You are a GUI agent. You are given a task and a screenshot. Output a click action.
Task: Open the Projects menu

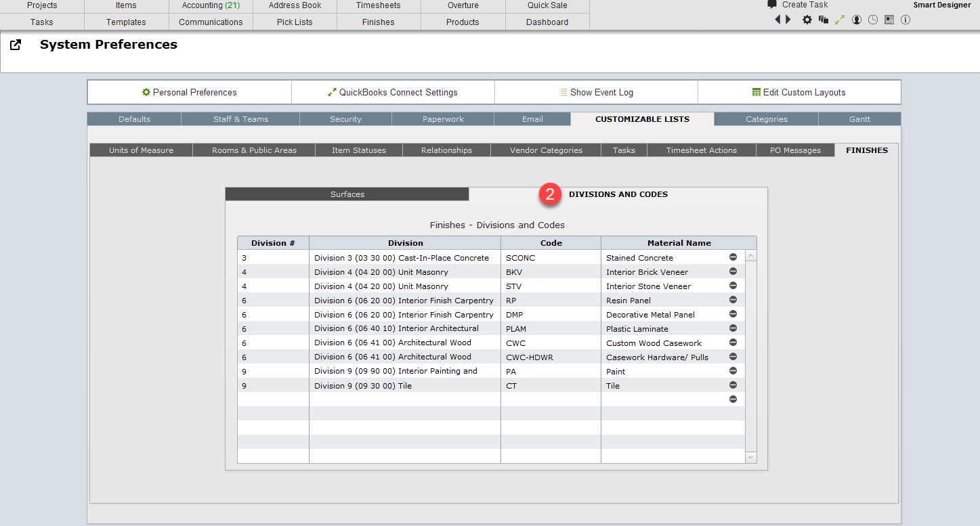(x=42, y=5)
